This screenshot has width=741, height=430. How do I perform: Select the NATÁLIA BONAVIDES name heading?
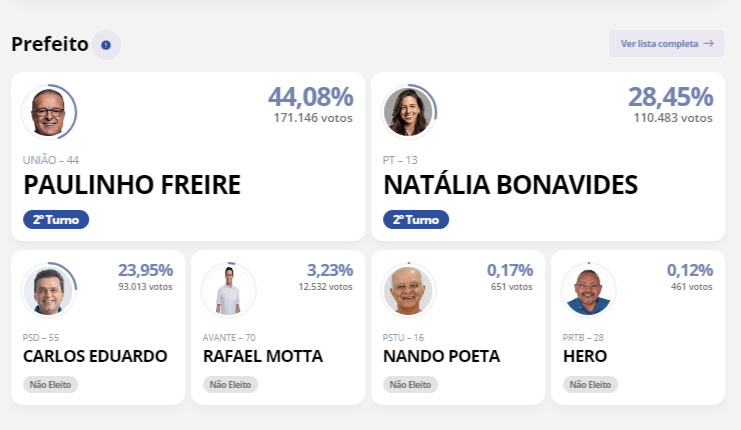[510, 185]
